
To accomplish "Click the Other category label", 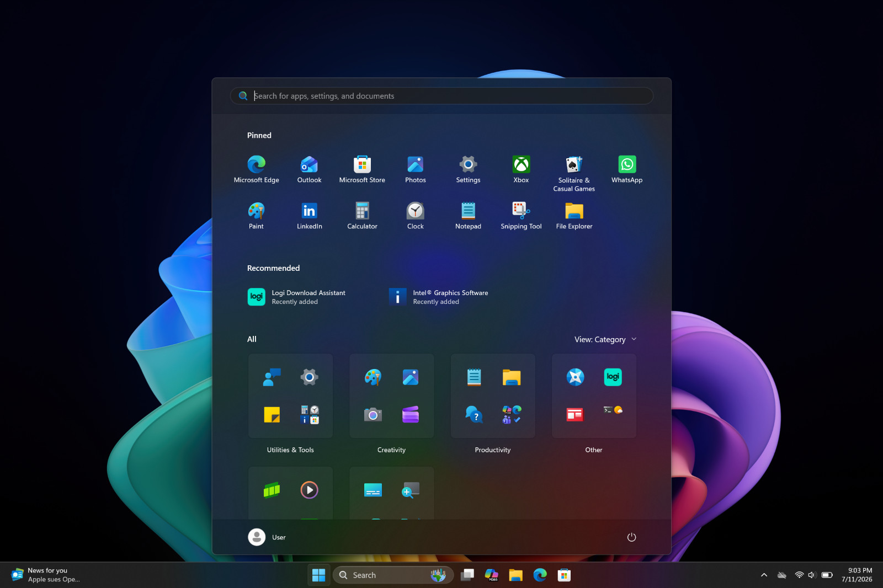I will (594, 450).
